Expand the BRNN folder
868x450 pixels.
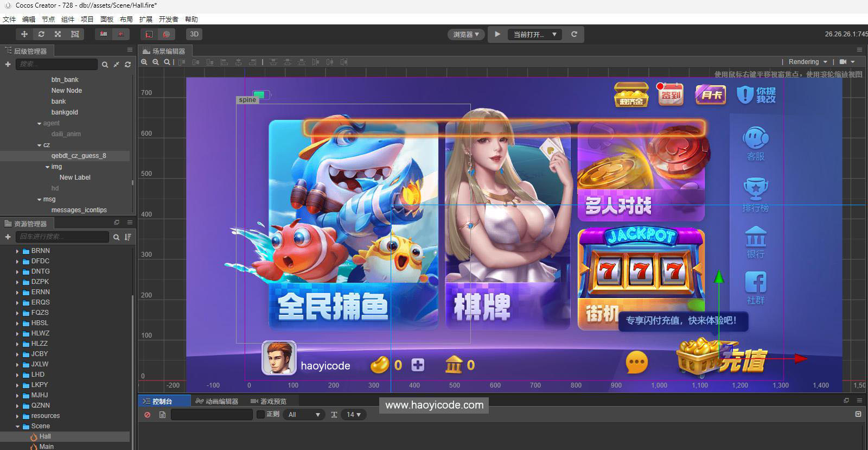tap(17, 251)
